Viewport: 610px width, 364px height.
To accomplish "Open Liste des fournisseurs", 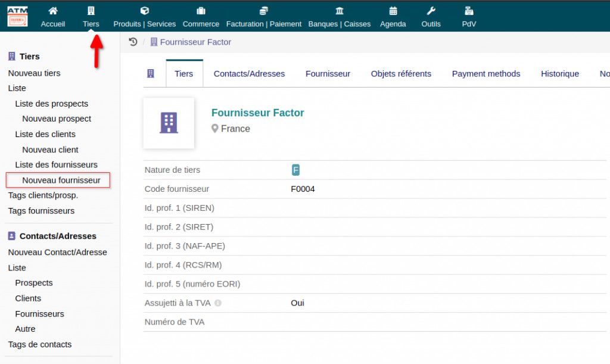I will tap(56, 165).
